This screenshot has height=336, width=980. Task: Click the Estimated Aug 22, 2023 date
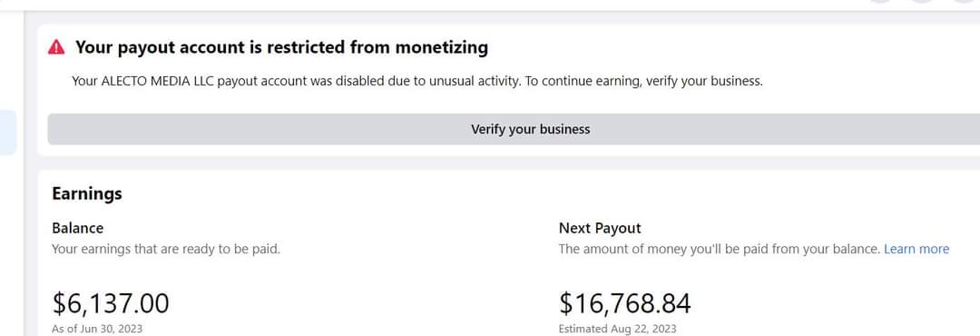click(618, 329)
